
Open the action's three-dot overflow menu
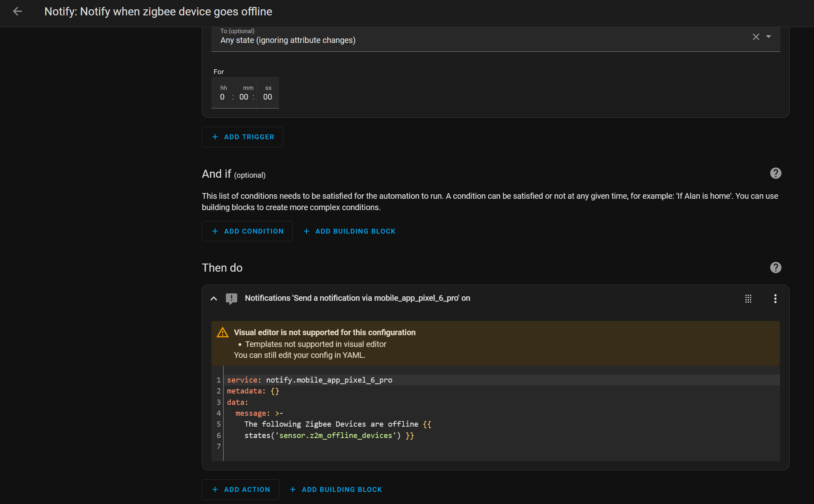[x=775, y=299]
